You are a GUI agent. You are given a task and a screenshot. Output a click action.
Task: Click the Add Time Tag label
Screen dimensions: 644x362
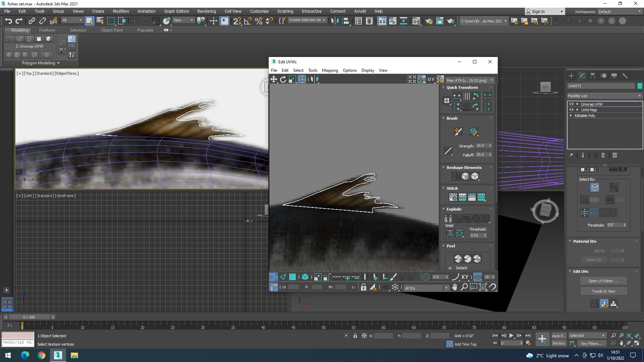pos(465,344)
